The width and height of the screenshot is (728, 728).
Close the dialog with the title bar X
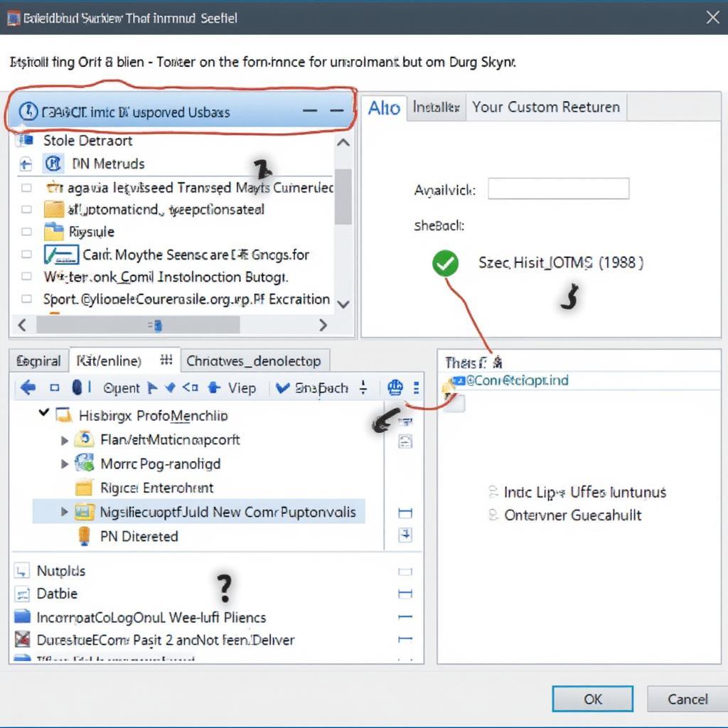(x=712, y=18)
